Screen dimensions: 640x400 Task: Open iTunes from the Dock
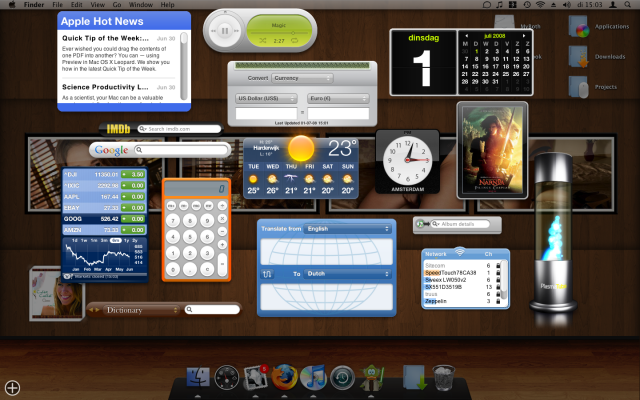pyautogui.click(x=313, y=377)
